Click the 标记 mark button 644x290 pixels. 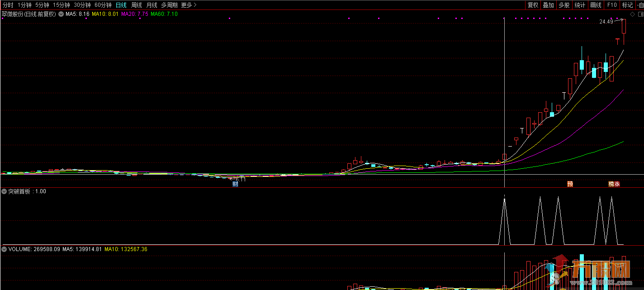(x=627, y=5)
